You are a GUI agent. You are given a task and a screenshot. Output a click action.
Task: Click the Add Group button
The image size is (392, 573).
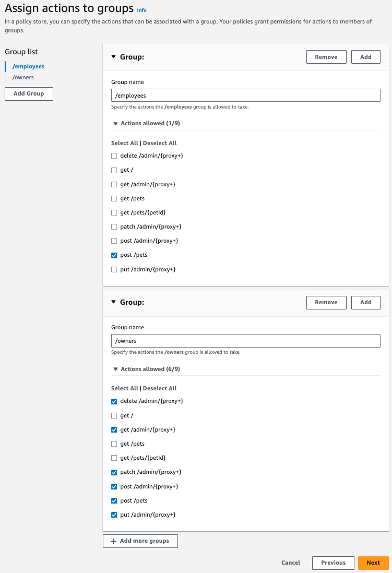coord(29,94)
